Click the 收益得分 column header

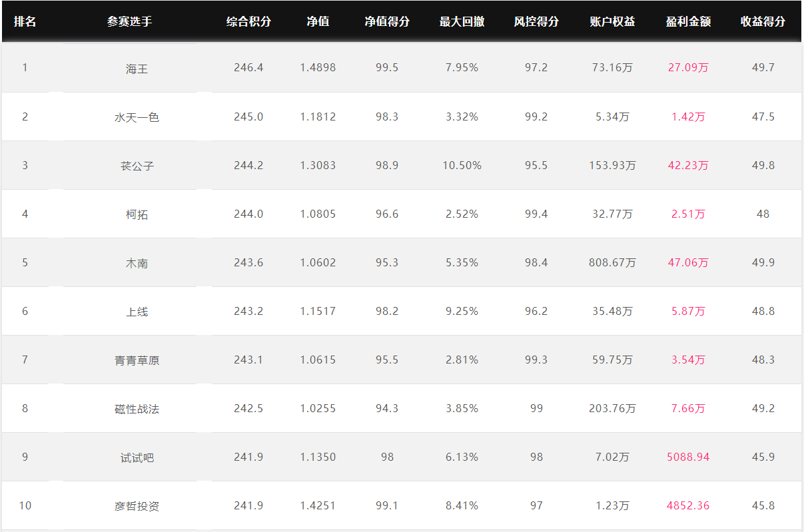pyautogui.click(x=763, y=21)
